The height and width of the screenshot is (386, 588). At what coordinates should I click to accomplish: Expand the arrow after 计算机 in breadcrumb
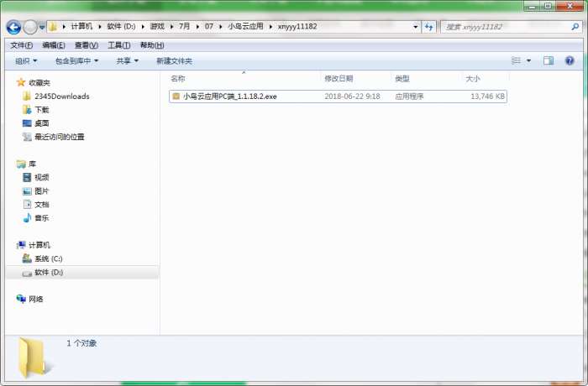point(100,27)
